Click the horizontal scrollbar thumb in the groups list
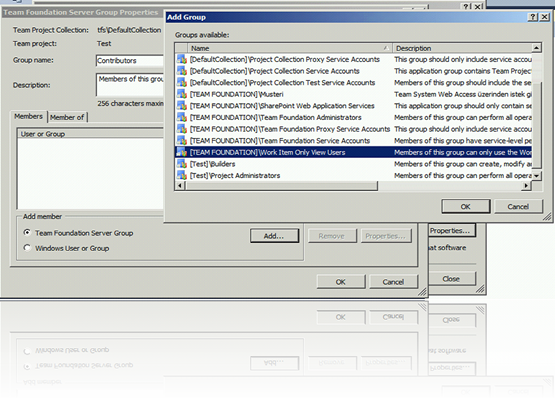Screen dimensions: 555x398 tap(281, 186)
